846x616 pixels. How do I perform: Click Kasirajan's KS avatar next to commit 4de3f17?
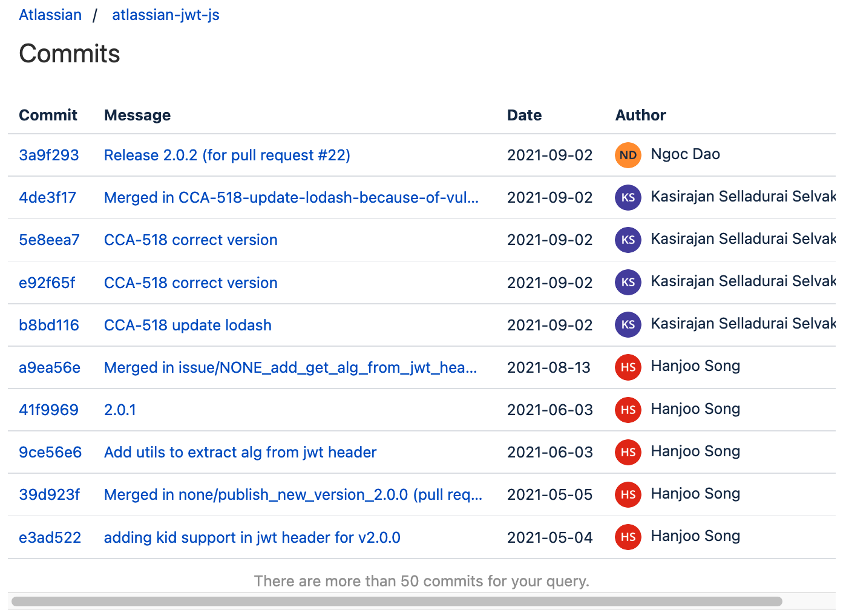pos(628,197)
